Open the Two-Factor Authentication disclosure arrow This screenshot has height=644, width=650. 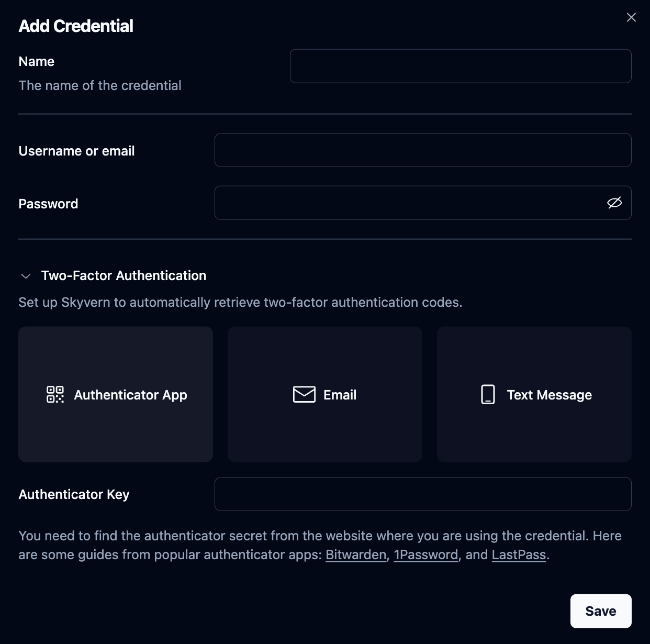[x=25, y=275]
